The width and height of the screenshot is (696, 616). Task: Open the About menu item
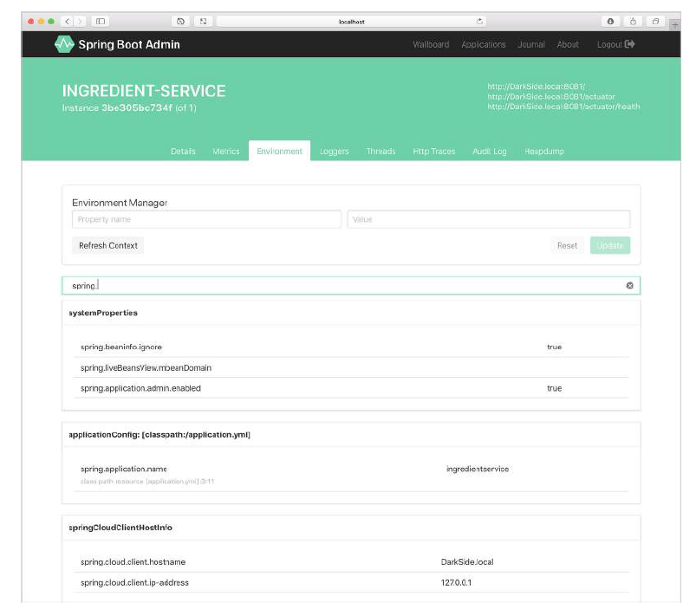567,44
